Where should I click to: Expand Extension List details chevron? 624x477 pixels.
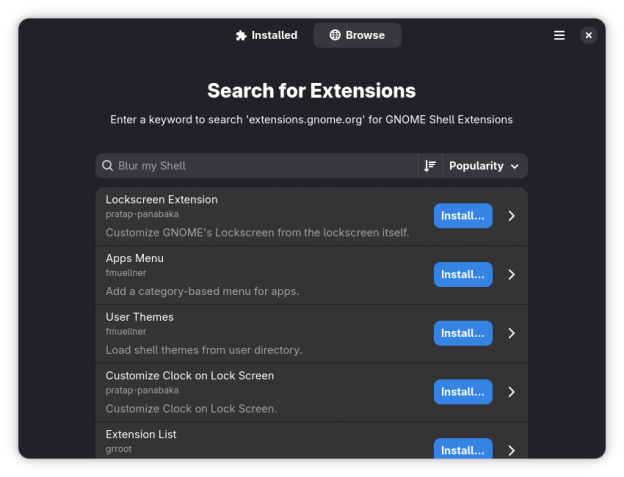pyautogui.click(x=512, y=450)
